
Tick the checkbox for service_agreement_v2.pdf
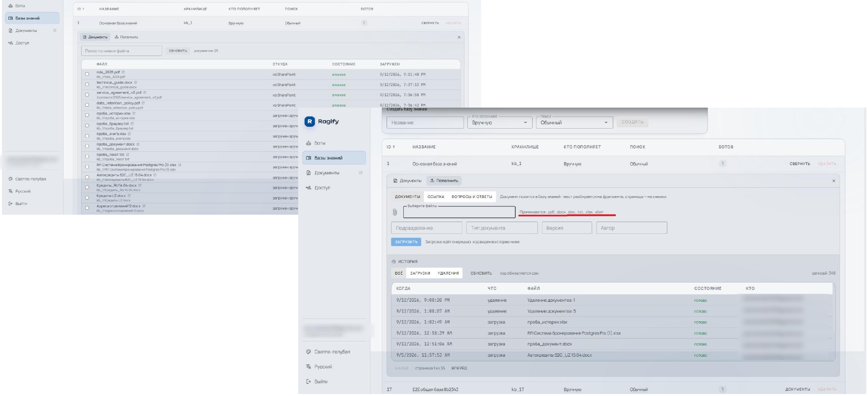[x=87, y=95]
